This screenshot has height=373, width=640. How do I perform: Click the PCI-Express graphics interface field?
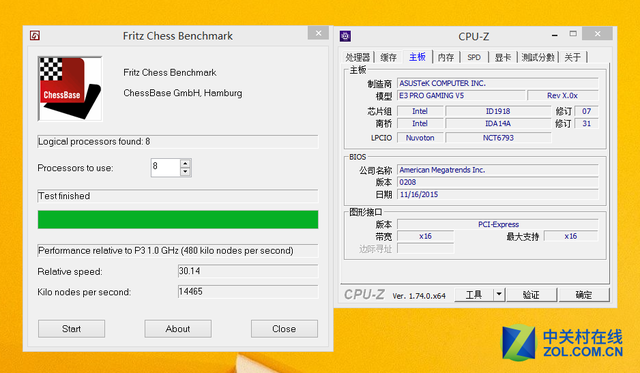coord(498,224)
